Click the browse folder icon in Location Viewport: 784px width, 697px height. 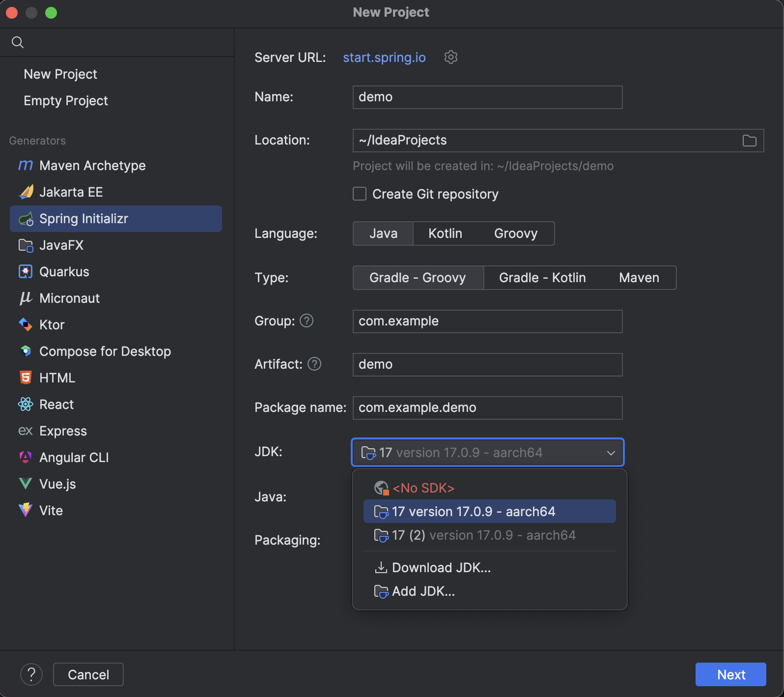pos(749,141)
